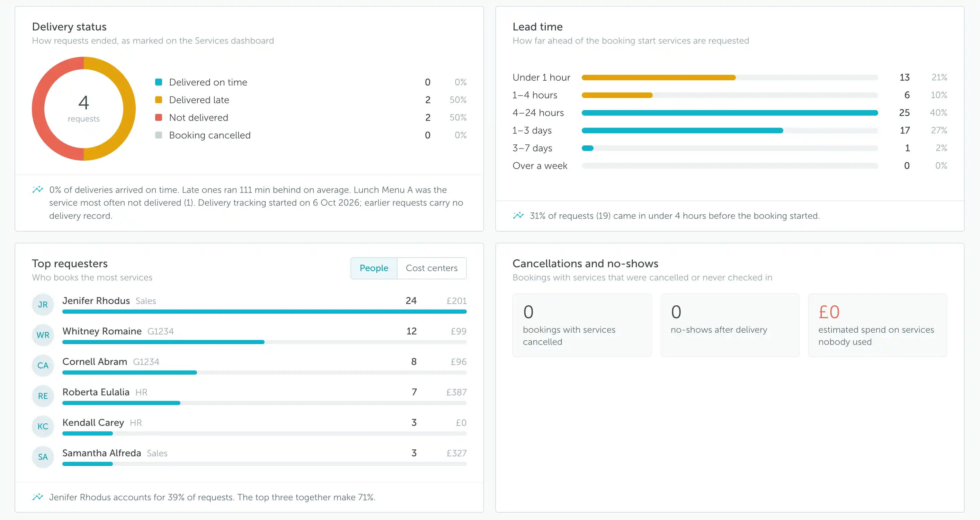Click the donut chart showing 4 requests
The height and width of the screenshot is (520, 980).
click(x=84, y=109)
